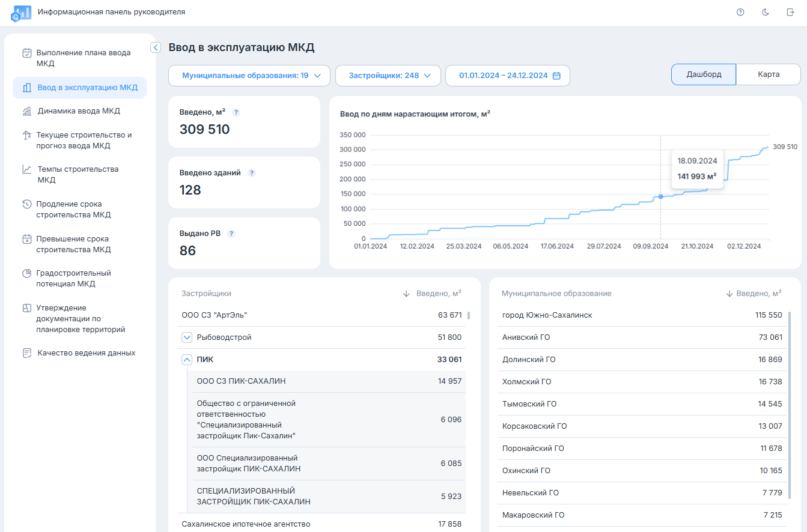
Task: Click sort arrow in Муниципальное образование table header
Action: pos(729,294)
